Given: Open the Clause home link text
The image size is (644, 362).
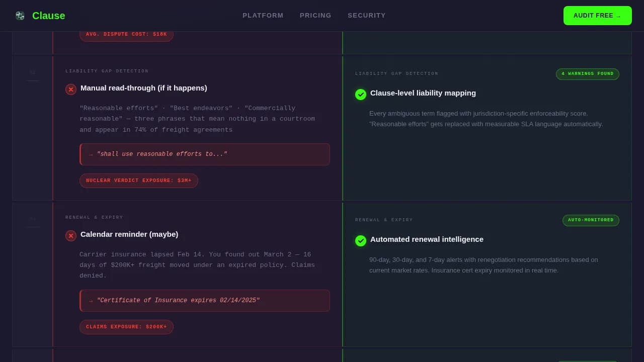Looking at the screenshot, I should pyautogui.click(x=48, y=16).
